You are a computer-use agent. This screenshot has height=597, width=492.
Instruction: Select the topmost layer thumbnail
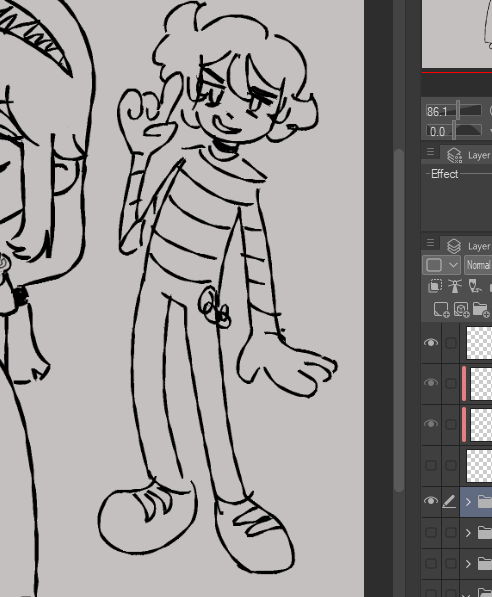pyautogui.click(x=479, y=343)
